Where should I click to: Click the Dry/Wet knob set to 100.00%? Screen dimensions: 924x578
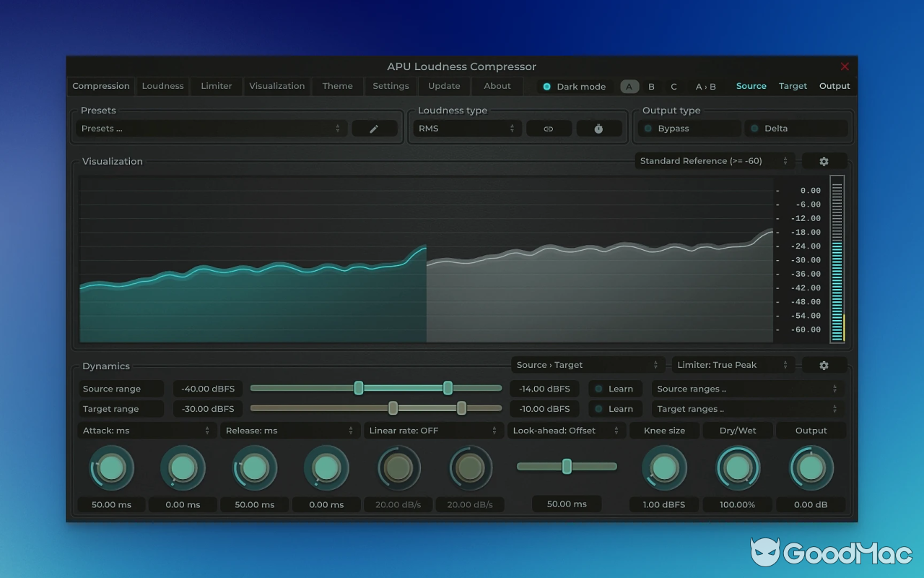click(738, 467)
